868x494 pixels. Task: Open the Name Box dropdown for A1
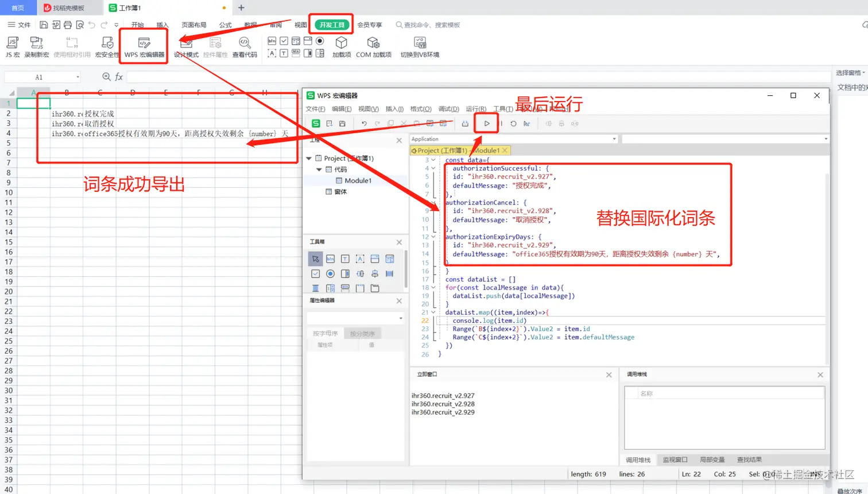point(77,77)
